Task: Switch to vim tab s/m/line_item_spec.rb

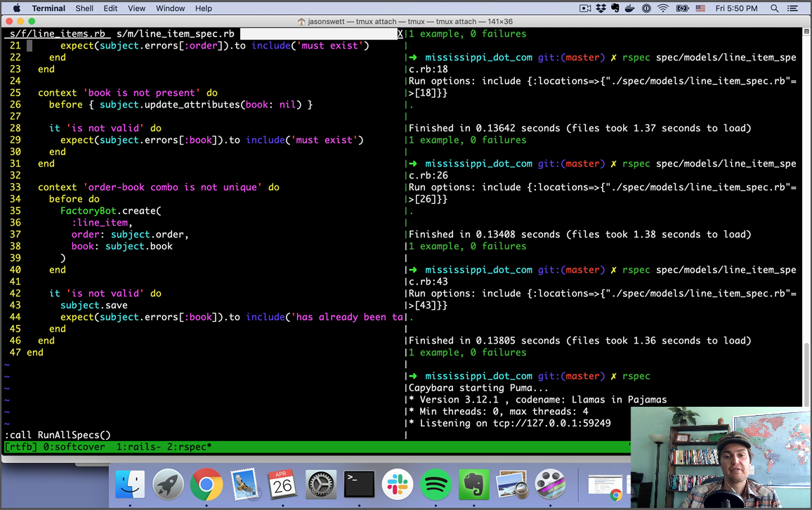Action: pyautogui.click(x=176, y=34)
